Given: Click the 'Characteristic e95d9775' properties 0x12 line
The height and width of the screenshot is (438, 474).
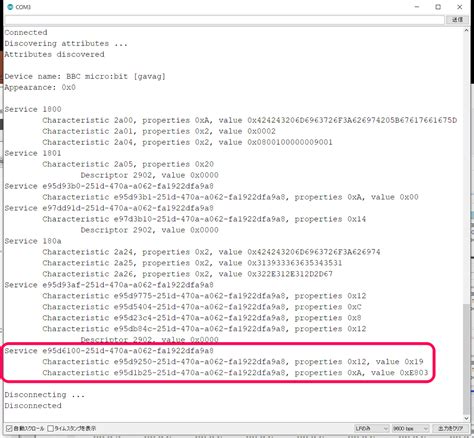Looking at the screenshot, I should coord(204,296).
